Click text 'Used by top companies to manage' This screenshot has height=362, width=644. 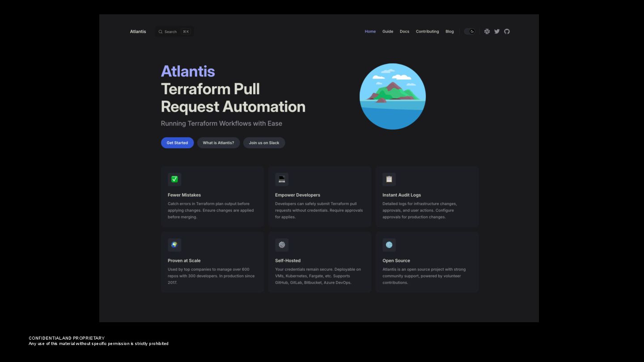[199, 269]
